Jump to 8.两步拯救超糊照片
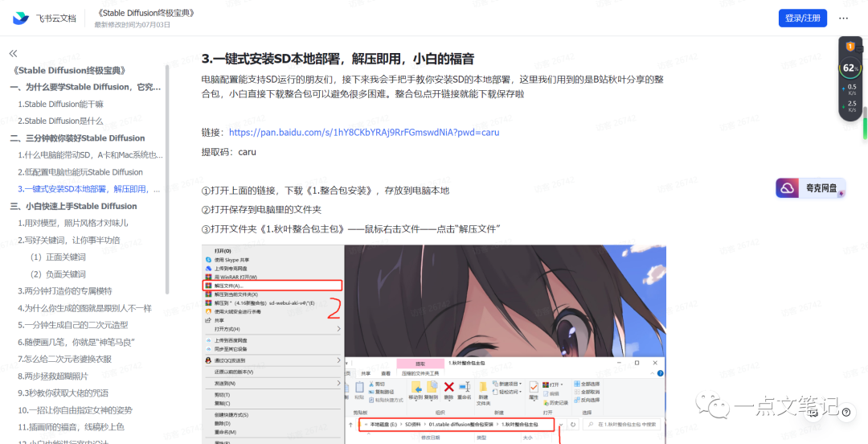 point(52,376)
